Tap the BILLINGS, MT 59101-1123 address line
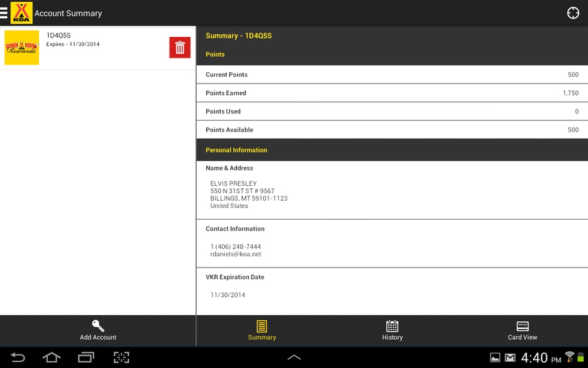The image size is (588, 368). (249, 198)
